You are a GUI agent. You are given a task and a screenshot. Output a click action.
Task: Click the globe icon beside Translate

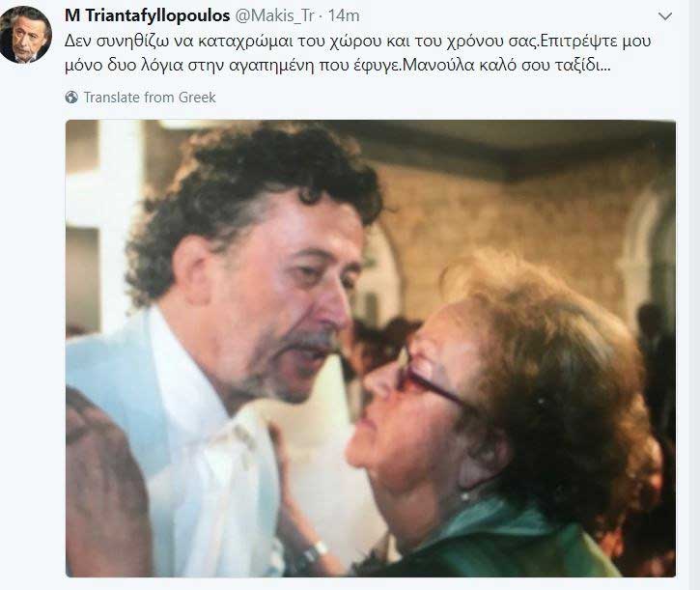point(71,97)
